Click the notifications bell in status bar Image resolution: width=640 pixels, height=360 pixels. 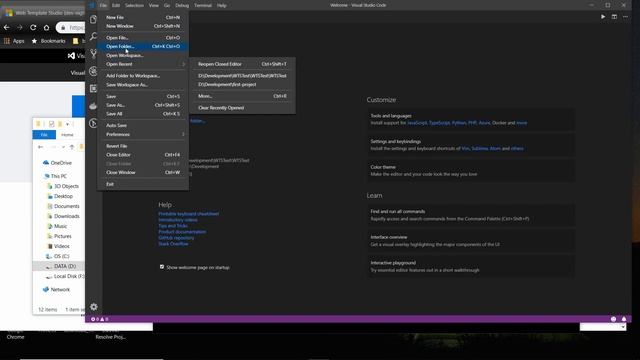point(624,319)
